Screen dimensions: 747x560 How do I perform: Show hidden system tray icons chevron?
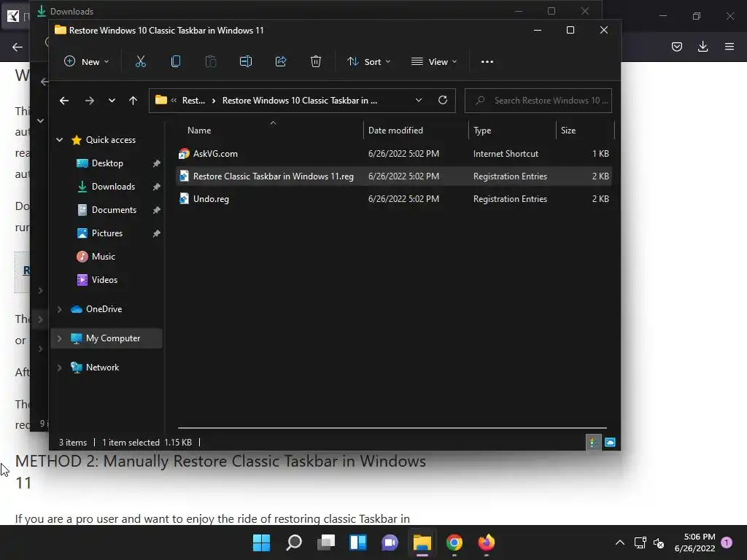click(619, 542)
